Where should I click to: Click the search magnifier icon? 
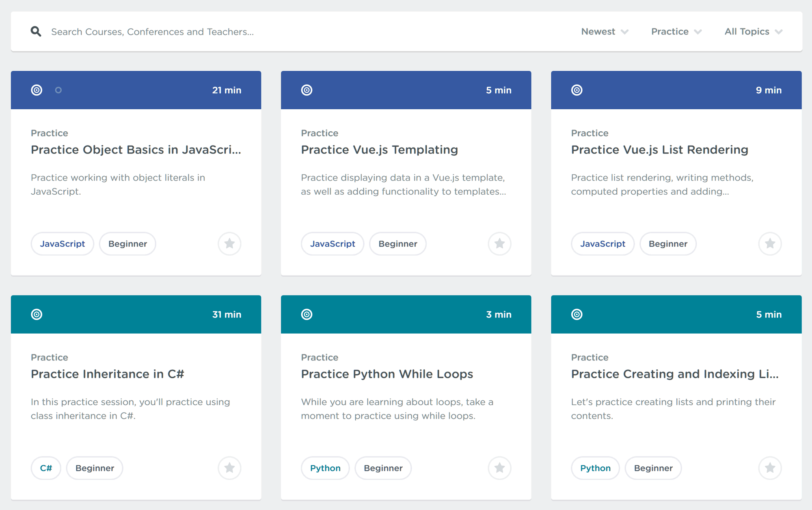click(x=36, y=31)
